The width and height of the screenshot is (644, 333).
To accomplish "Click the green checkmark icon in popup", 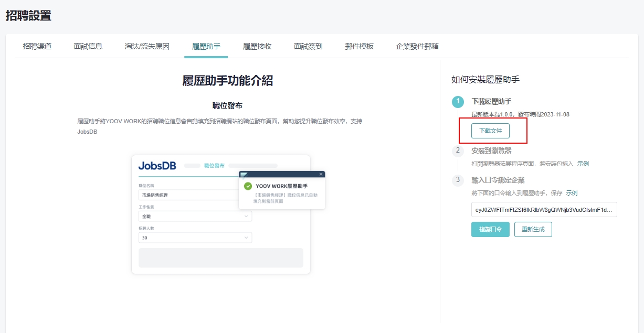I will [248, 186].
